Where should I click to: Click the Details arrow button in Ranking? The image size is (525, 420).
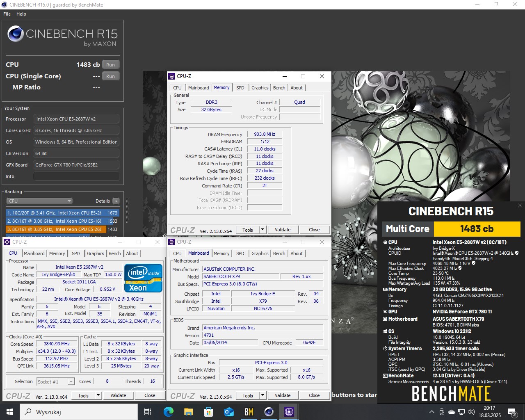click(116, 201)
